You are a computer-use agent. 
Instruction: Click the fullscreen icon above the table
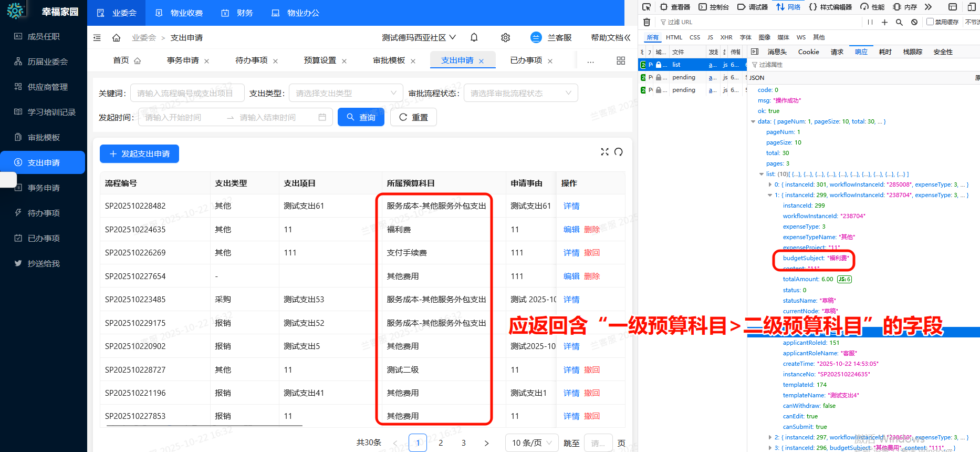(604, 152)
